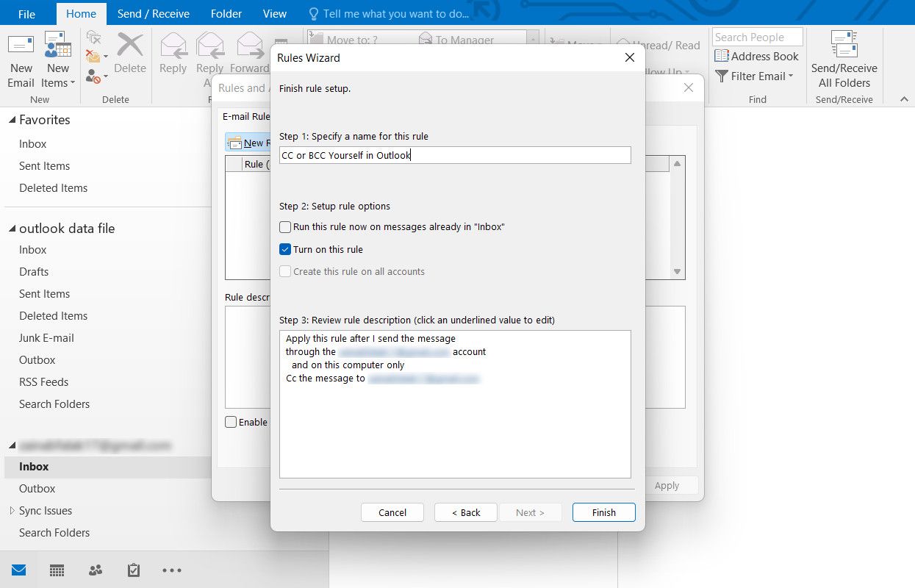Click the Delete icon in ribbon
The width and height of the screenshot is (915, 588).
[130, 46]
